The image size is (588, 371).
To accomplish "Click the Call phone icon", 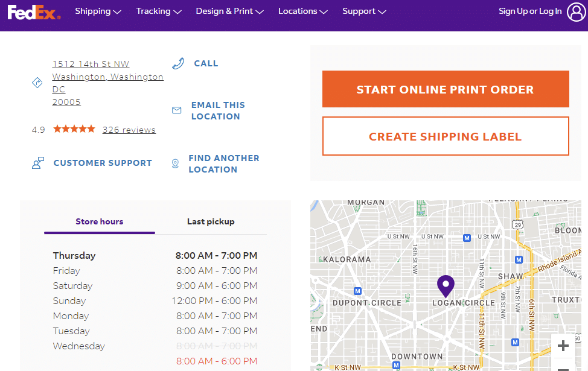I will (178, 62).
